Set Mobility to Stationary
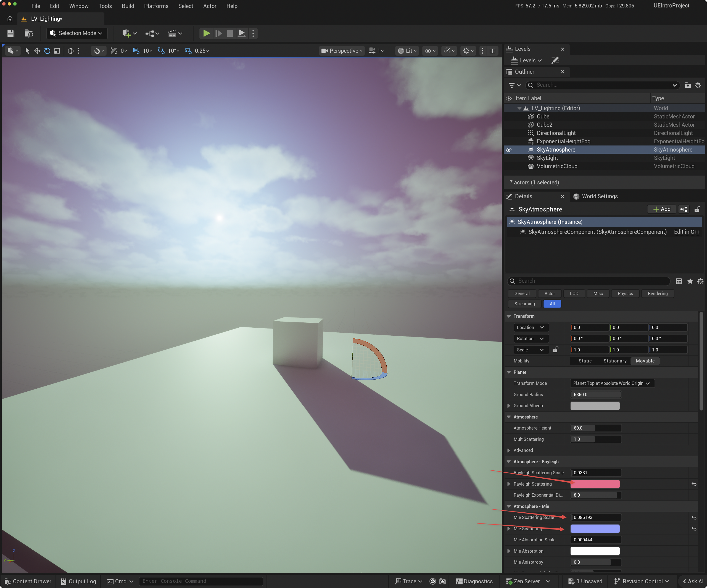The width and height of the screenshot is (707, 588). (615, 361)
